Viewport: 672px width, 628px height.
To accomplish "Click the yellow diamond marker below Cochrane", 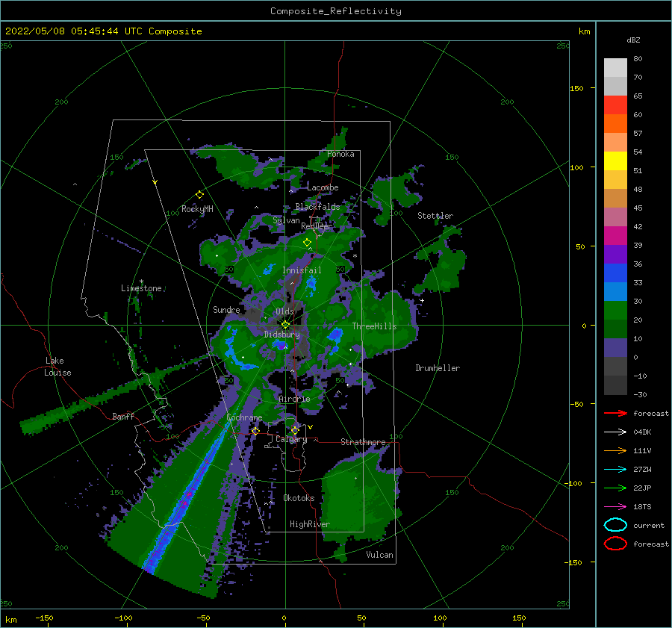I will [x=255, y=431].
